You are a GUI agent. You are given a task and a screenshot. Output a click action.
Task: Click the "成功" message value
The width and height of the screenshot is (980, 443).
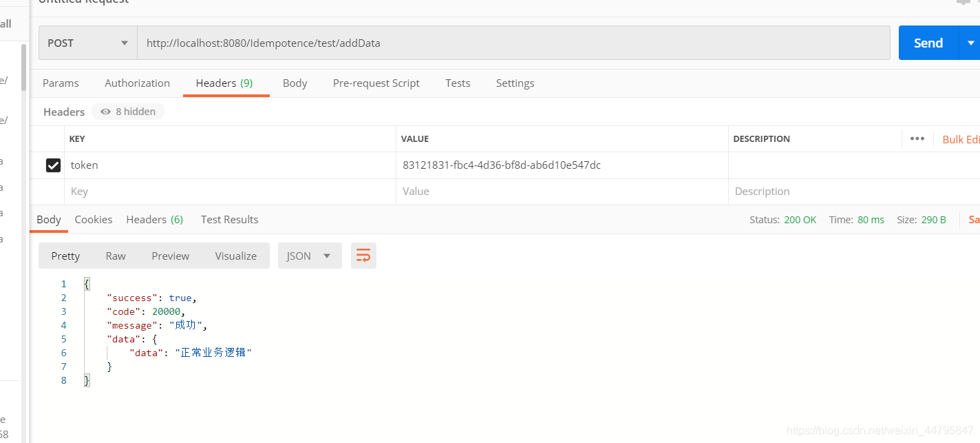tap(185, 325)
